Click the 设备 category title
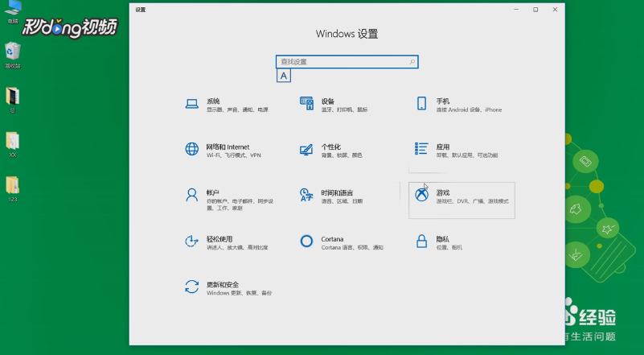 [328, 101]
